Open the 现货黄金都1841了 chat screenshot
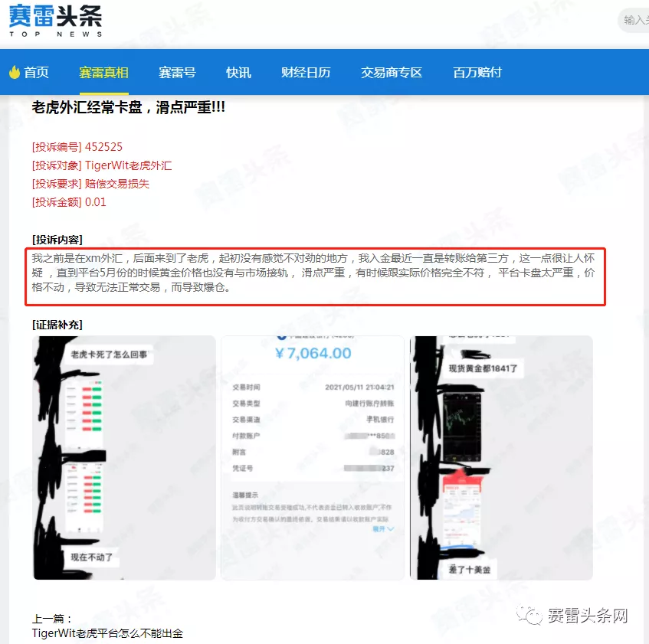The width and height of the screenshot is (649, 644). [501, 458]
